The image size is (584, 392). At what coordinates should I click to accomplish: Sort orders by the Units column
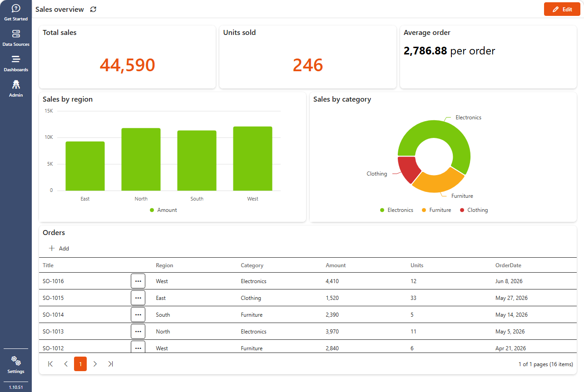coord(417,265)
